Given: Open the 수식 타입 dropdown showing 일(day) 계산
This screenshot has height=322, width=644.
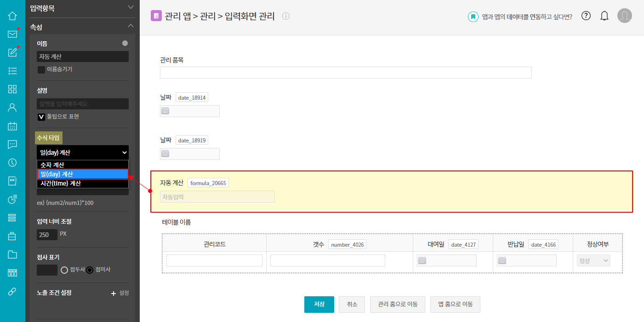Looking at the screenshot, I should point(83,153).
